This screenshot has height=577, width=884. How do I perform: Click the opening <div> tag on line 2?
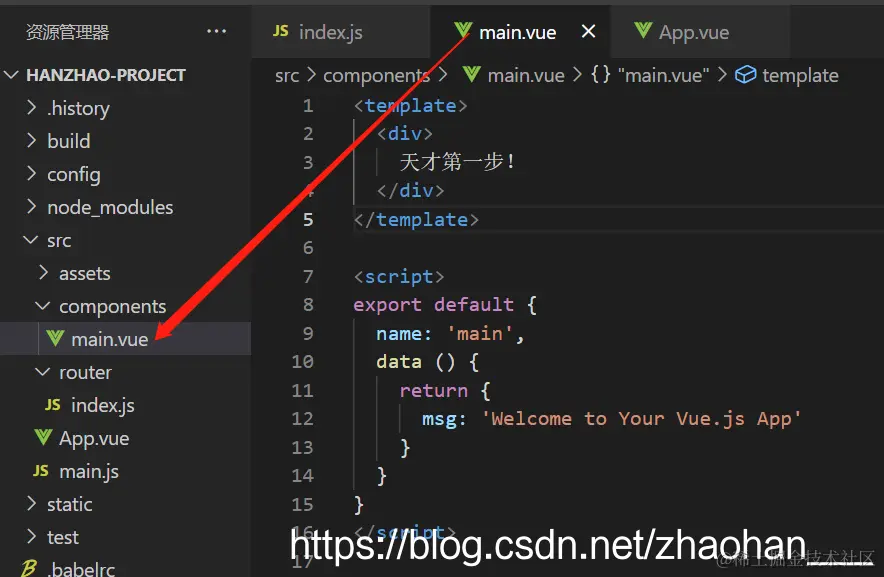coord(405,134)
